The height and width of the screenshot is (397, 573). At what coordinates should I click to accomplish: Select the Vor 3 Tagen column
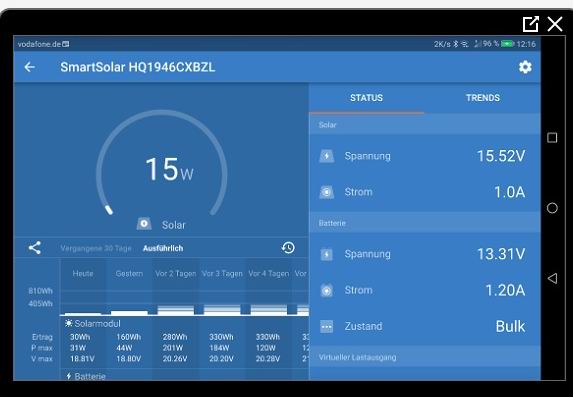(222, 273)
